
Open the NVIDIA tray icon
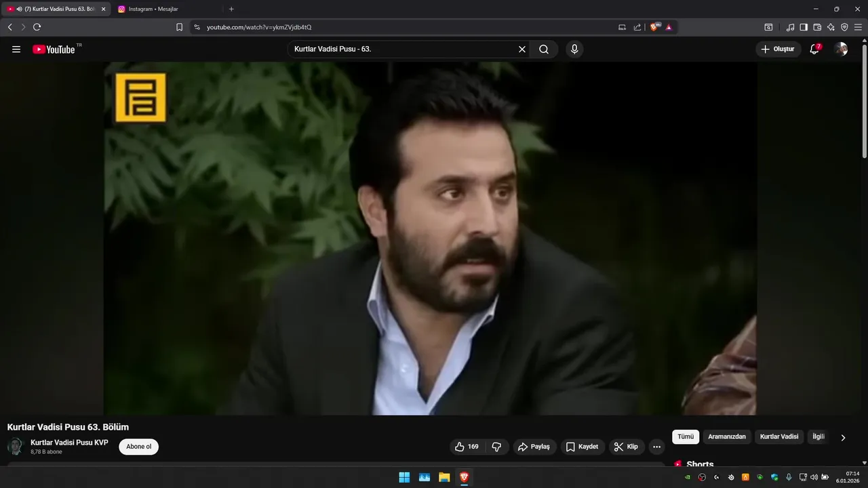[688, 477]
